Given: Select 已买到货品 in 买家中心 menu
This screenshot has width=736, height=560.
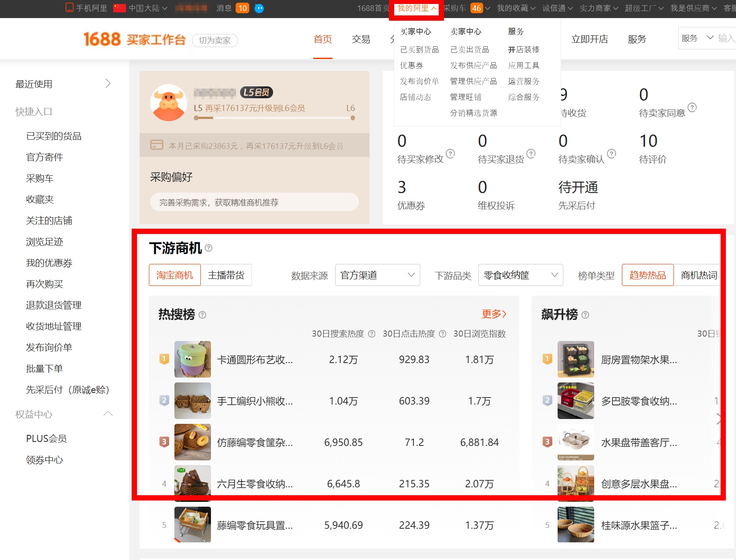Looking at the screenshot, I should (419, 49).
